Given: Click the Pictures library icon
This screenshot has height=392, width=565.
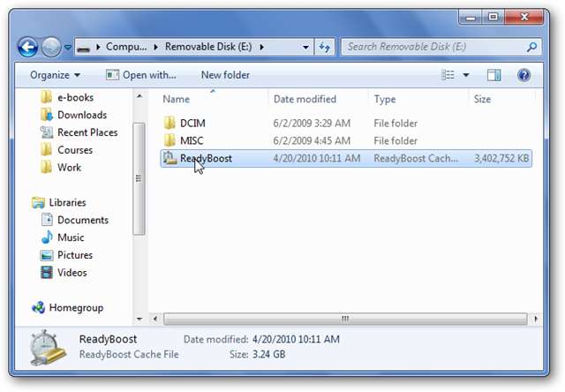Looking at the screenshot, I should 47,255.
